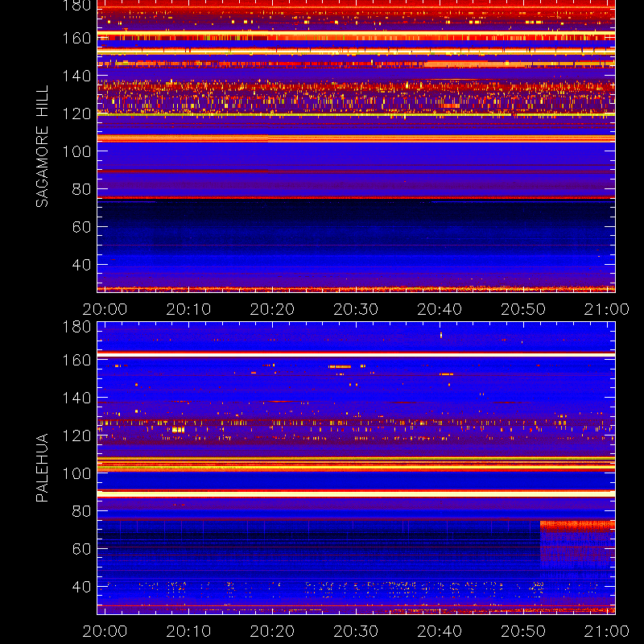Click the 20:40 time label under Sagamore Hill plot
This screenshot has height=644, width=644.
click(x=440, y=309)
